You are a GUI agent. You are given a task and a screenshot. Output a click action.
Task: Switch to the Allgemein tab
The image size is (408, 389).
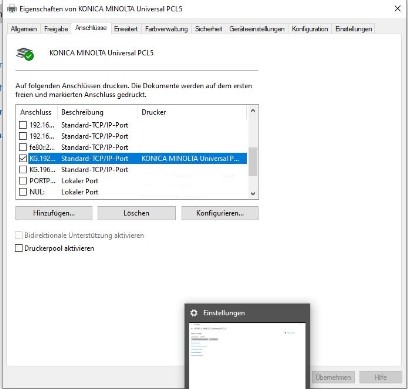coord(24,29)
